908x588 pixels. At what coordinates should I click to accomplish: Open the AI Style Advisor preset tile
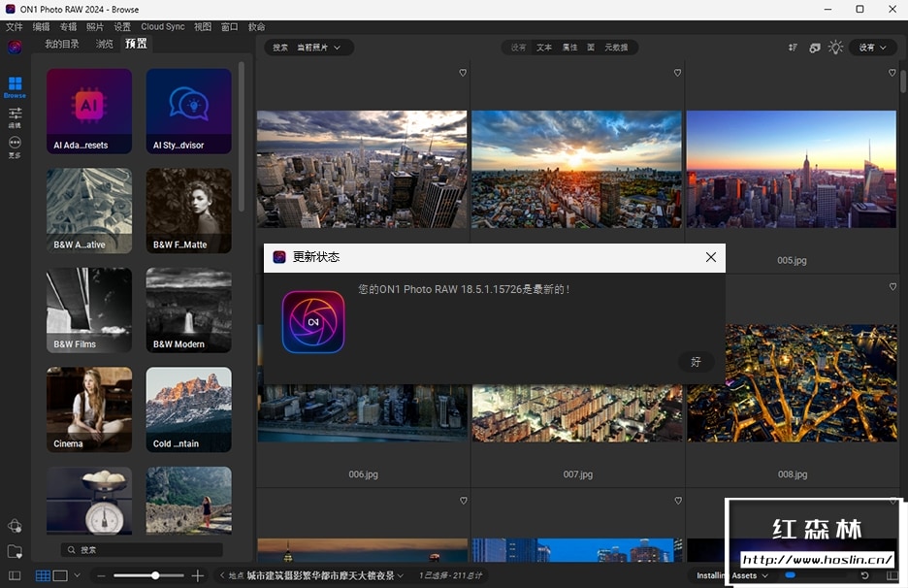point(188,112)
